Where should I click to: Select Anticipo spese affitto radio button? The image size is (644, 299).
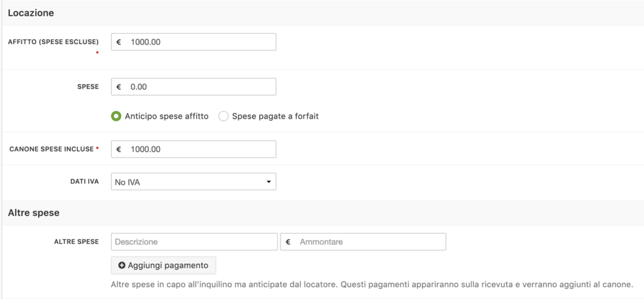point(116,116)
